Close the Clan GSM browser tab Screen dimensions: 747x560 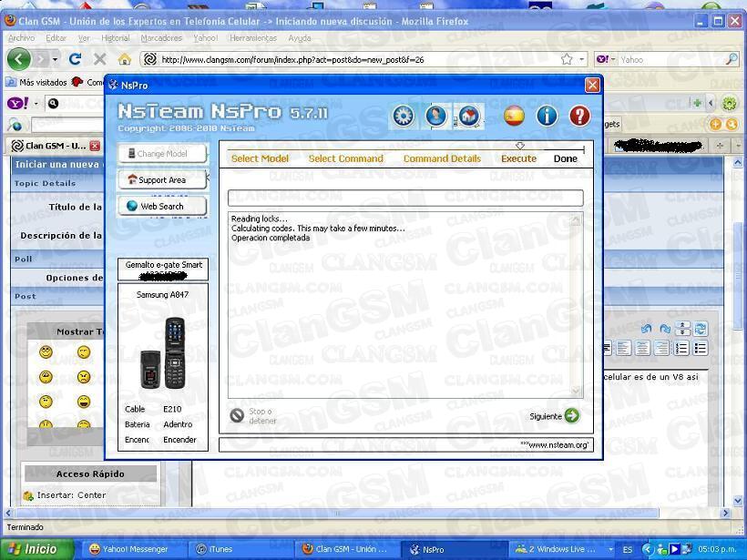[95, 146]
